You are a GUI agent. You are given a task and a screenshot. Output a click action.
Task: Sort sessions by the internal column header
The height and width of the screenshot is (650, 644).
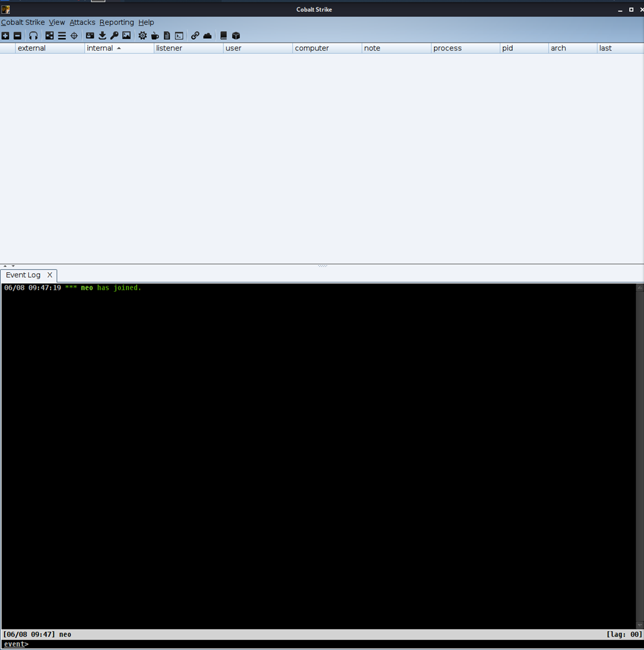coord(100,48)
